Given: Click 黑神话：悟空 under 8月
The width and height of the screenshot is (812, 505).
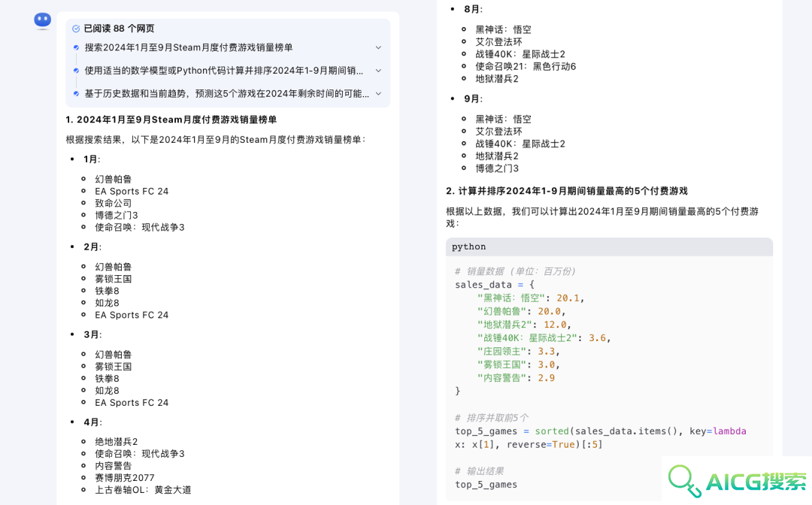Looking at the screenshot, I should (503, 30).
